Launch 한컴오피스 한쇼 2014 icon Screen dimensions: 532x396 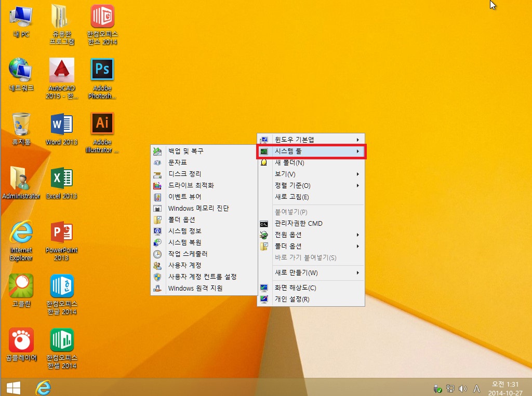[102, 24]
